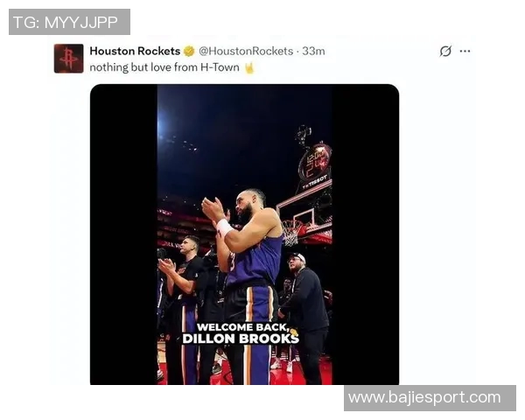
Task: Click the camera mounted above the backboard
Action: tap(304, 134)
